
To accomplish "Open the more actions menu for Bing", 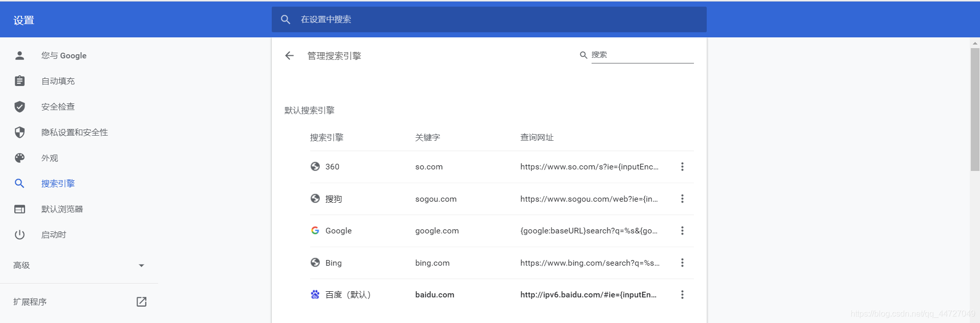I will click(682, 263).
